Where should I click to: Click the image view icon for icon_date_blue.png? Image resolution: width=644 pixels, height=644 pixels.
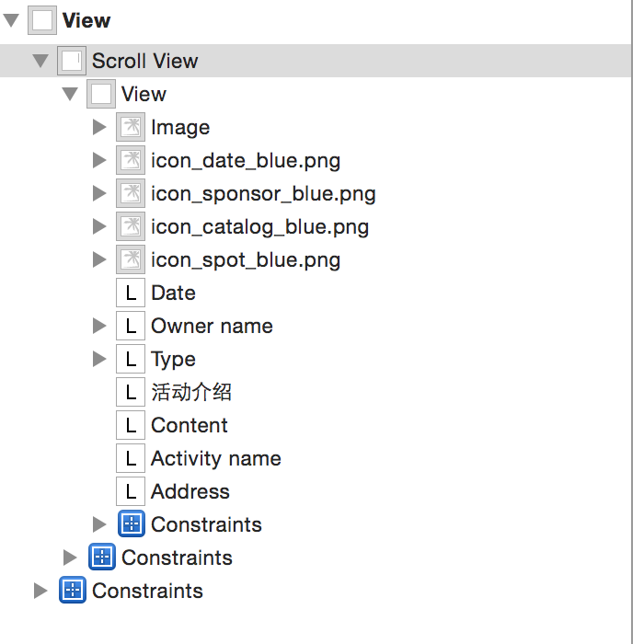[x=131, y=160]
